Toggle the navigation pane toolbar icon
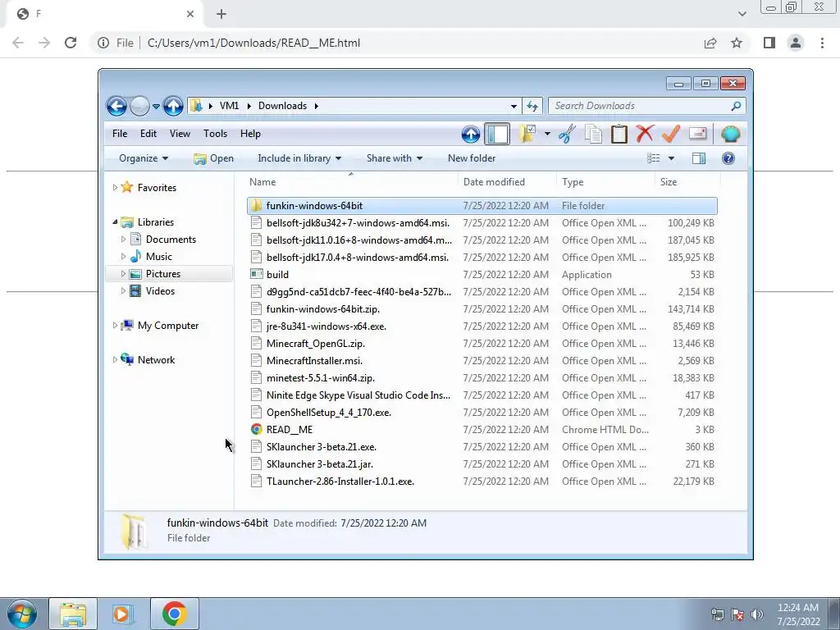 (497, 134)
